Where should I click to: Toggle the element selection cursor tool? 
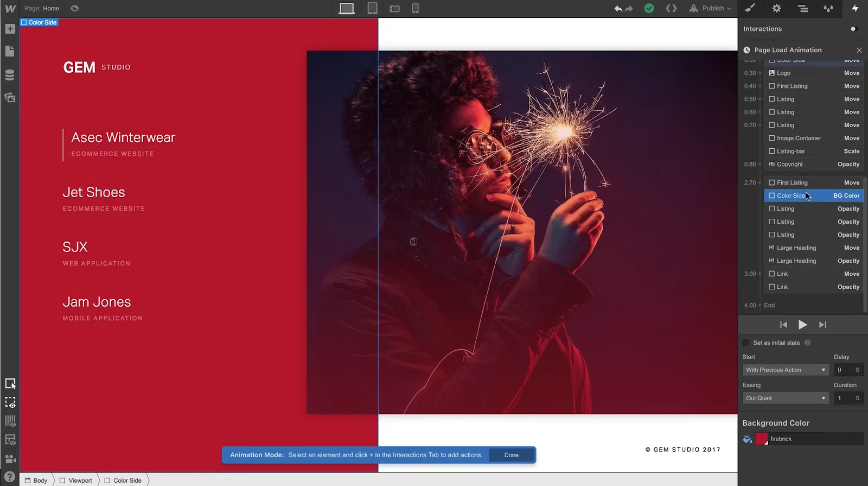[10, 384]
